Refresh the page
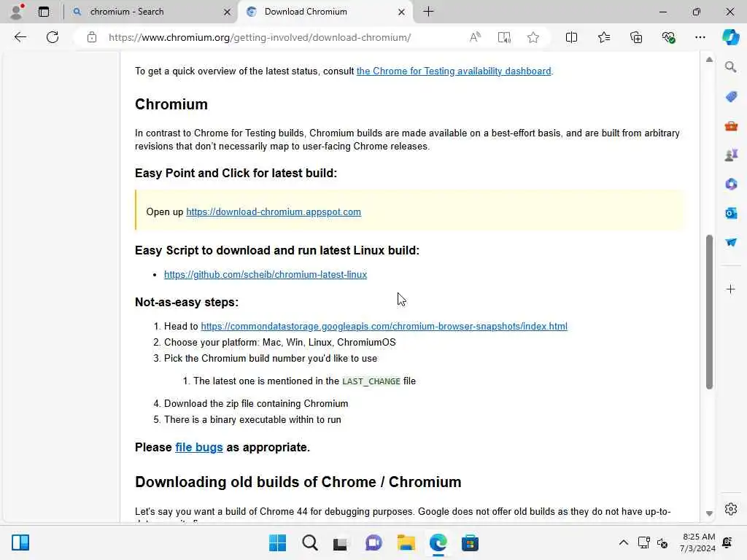The width and height of the screenshot is (747, 560). [53, 37]
